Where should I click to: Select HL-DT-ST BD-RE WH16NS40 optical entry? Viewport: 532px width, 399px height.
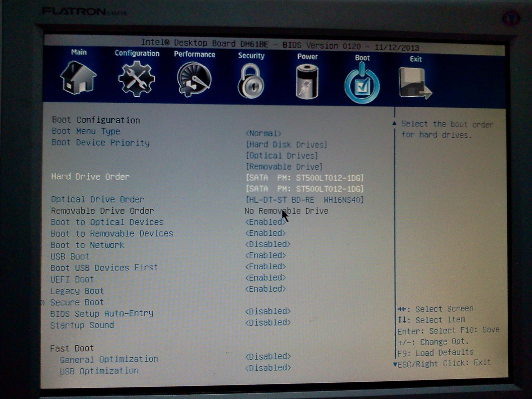tap(304, 200)
